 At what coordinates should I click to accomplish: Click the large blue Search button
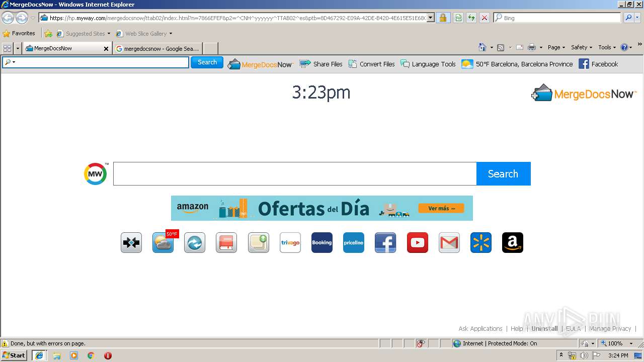[503, 174]
